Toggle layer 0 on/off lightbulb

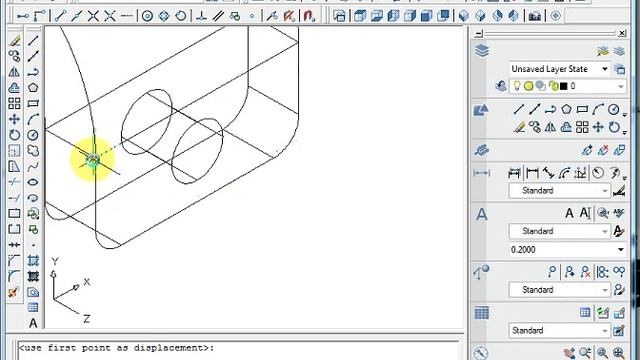pyautogui.click(x=517, y=86)
